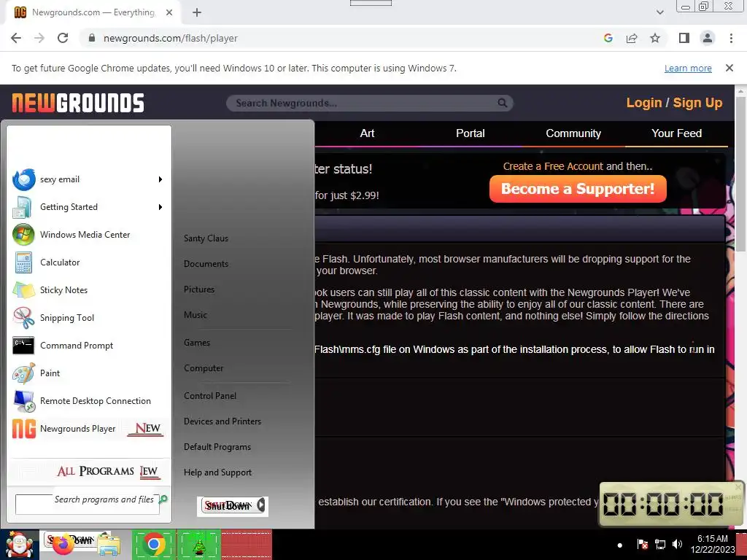Open Games from Start menu
Image resolution: width=747 pixels, height=560 pixels.
[197, 343]
